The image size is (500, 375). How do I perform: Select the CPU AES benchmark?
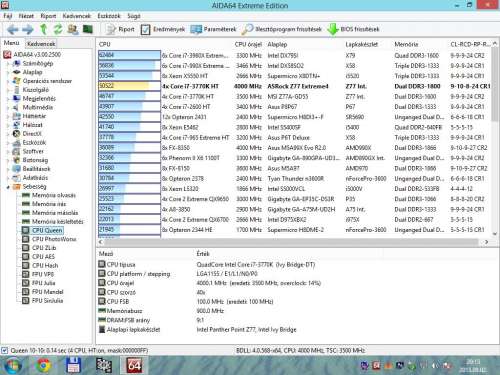(x=43, y=257)
